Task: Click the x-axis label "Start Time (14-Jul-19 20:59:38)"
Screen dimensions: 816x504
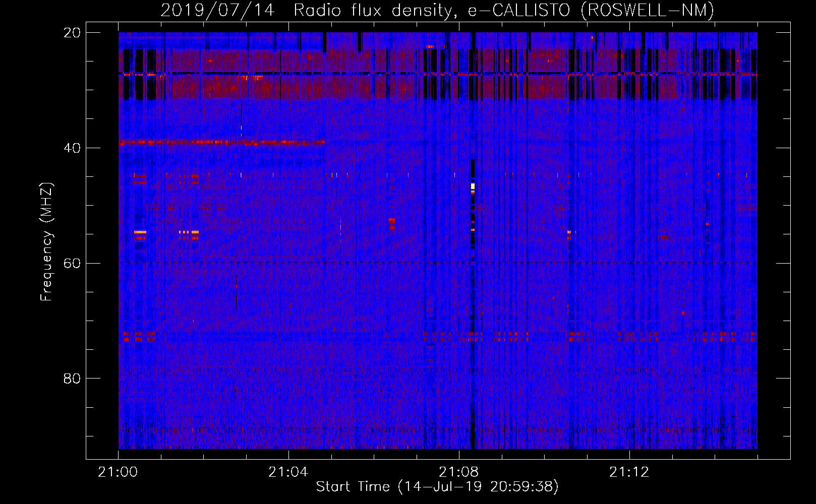Action: [x=437, y=487]
